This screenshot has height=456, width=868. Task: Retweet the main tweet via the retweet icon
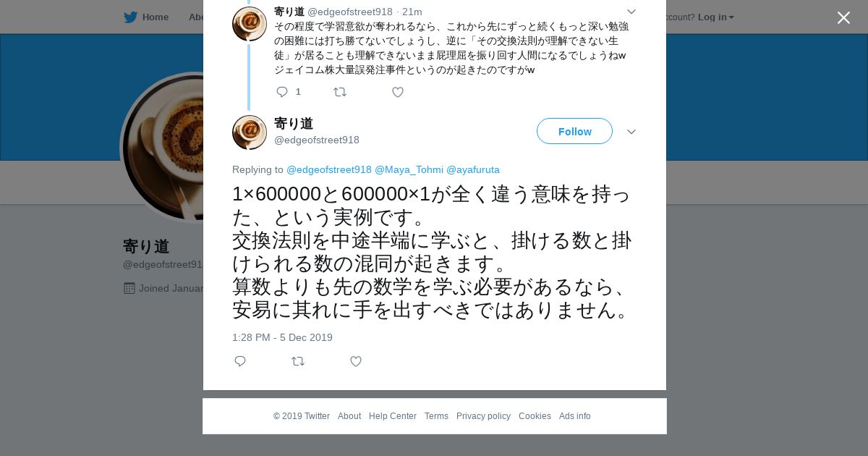[x=298, y=361]
